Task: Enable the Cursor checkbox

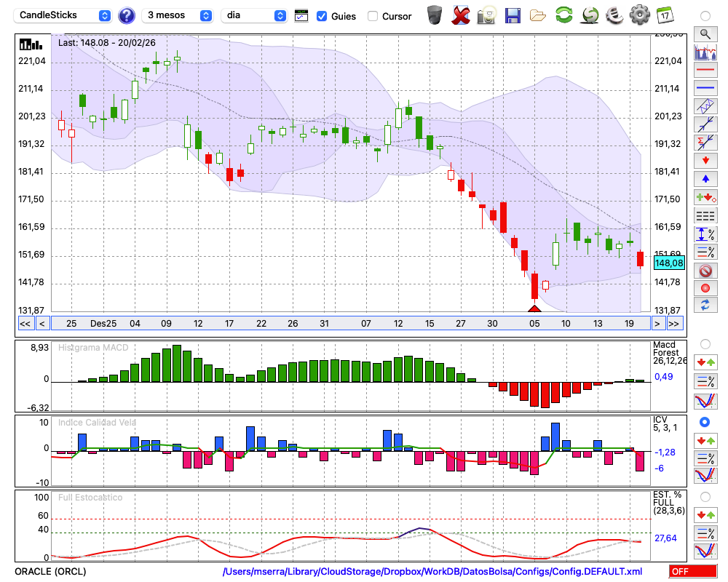Action: (373, 16)
